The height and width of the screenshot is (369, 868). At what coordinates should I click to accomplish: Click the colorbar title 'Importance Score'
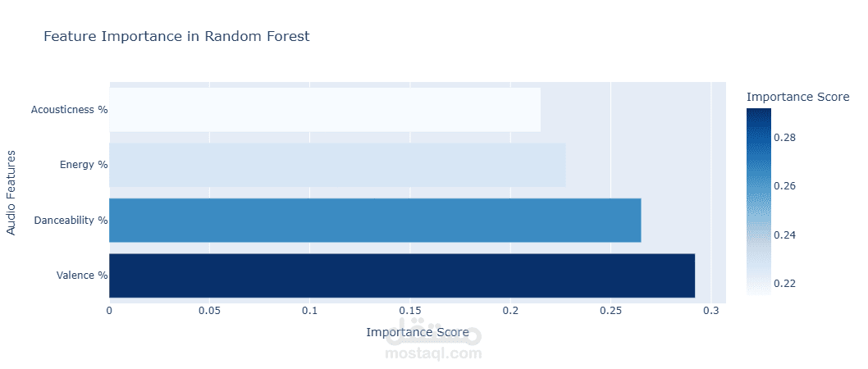[797, 98]
